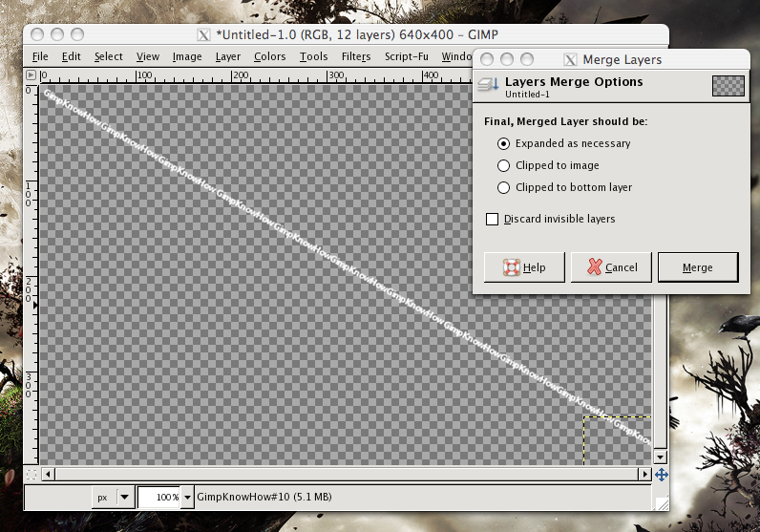760x532 pixels.
Task: Open the image menu triangle at ruler corner
Action: tap(31, 75)
